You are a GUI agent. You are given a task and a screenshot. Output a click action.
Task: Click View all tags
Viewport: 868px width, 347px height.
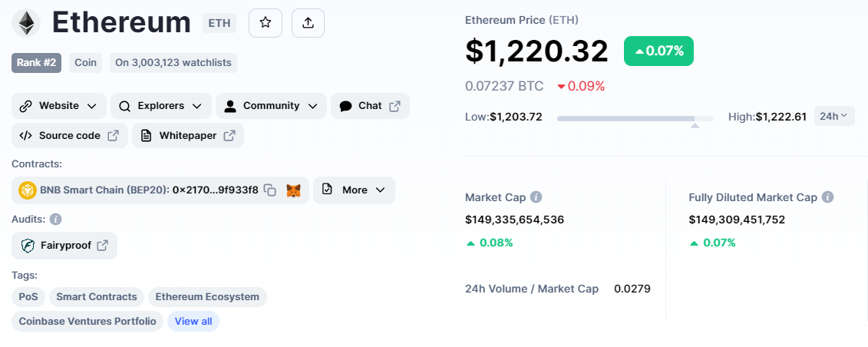pyautogui.click(x=193, y=322)
